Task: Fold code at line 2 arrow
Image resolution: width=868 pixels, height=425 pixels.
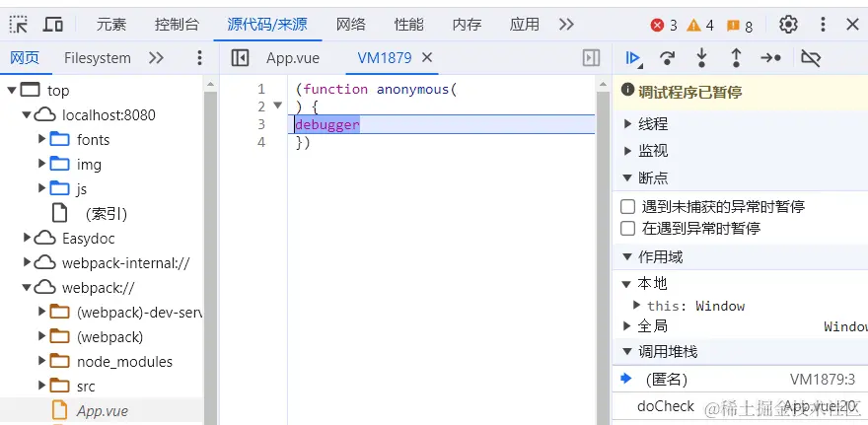Action: [278, 106]
